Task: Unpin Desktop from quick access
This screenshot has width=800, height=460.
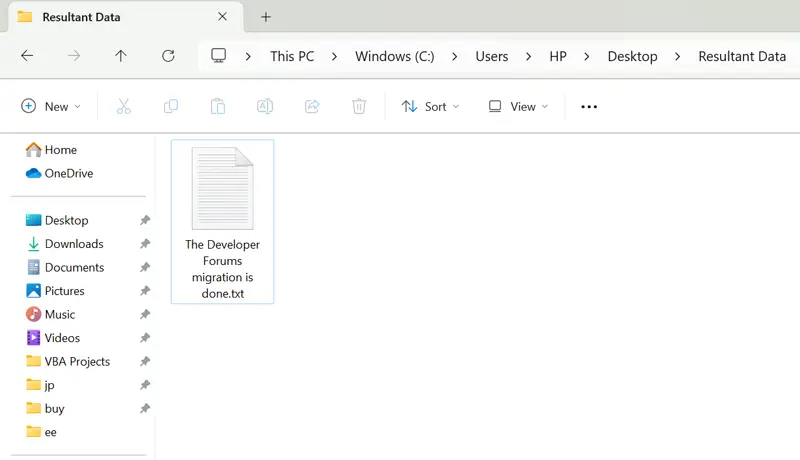Action: pyautogui.click(x=145, y=220)
